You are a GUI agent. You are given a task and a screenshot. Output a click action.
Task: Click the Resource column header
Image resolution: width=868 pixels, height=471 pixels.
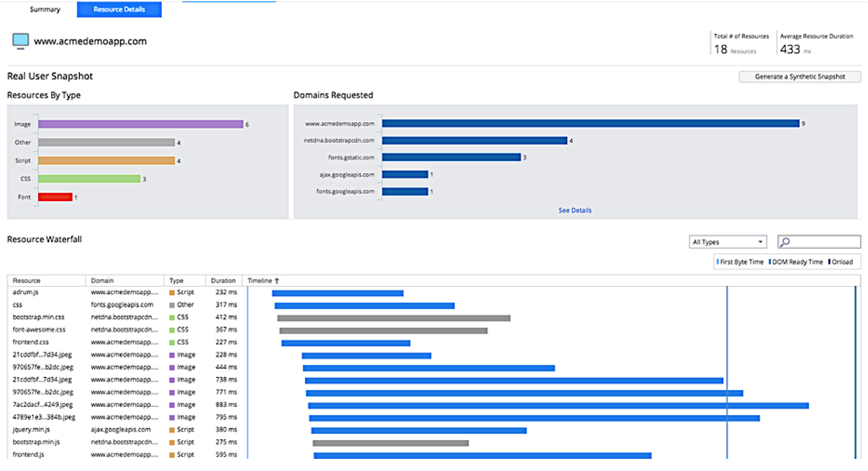(27, 281)
